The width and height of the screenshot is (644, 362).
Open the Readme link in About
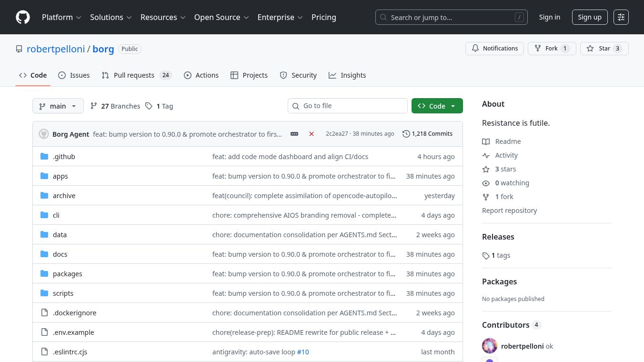coord(508,141)
